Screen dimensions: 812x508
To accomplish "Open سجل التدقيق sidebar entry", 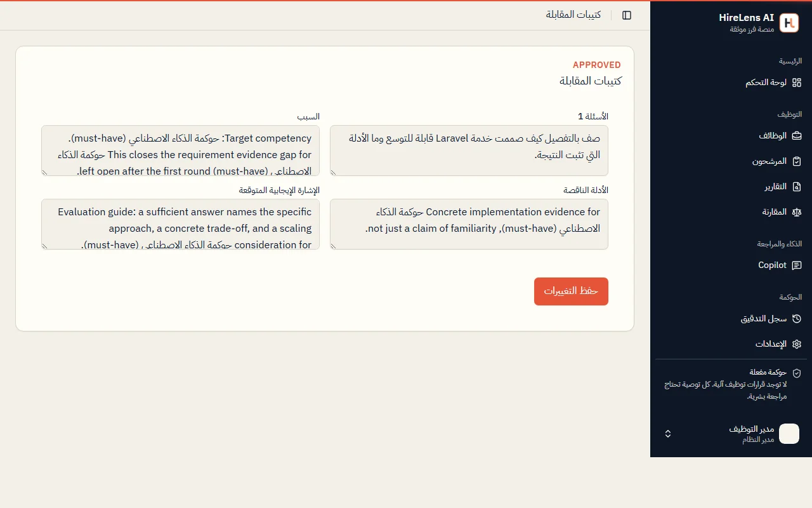I will click(x=731, y=319).
